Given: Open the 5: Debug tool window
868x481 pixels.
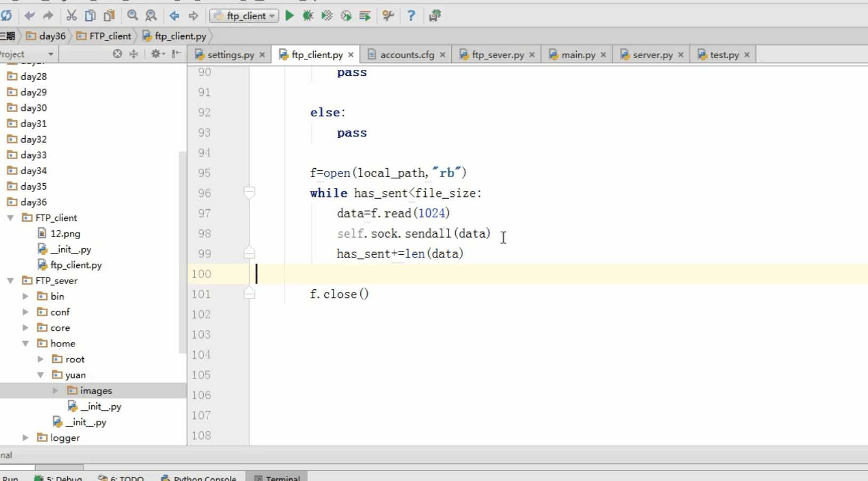Looking at the screenshot, I should 58,477.
